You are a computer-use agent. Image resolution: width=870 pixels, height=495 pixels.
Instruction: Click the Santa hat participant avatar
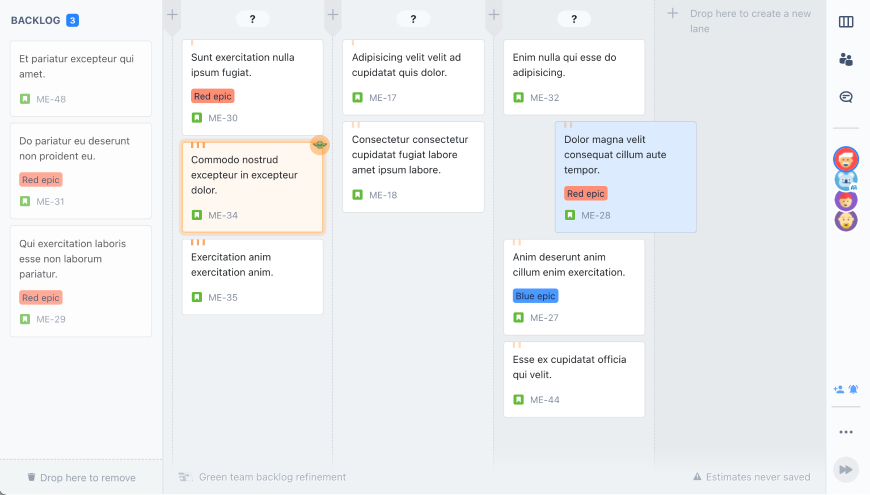[x=846, y=158]
